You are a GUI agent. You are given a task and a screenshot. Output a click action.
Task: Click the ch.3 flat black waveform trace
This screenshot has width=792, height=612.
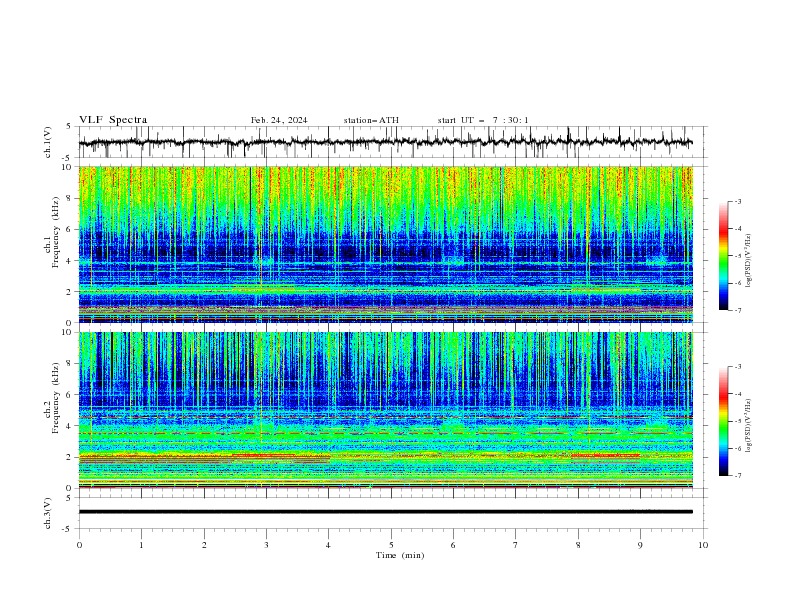pyautogui.click(x=385, y=512)
